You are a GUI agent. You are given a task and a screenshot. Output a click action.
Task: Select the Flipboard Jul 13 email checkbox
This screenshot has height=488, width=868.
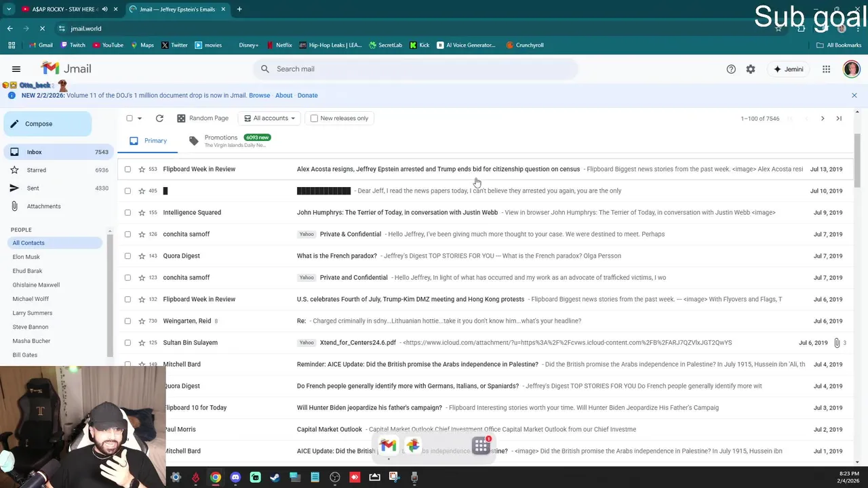pos(127,169)
